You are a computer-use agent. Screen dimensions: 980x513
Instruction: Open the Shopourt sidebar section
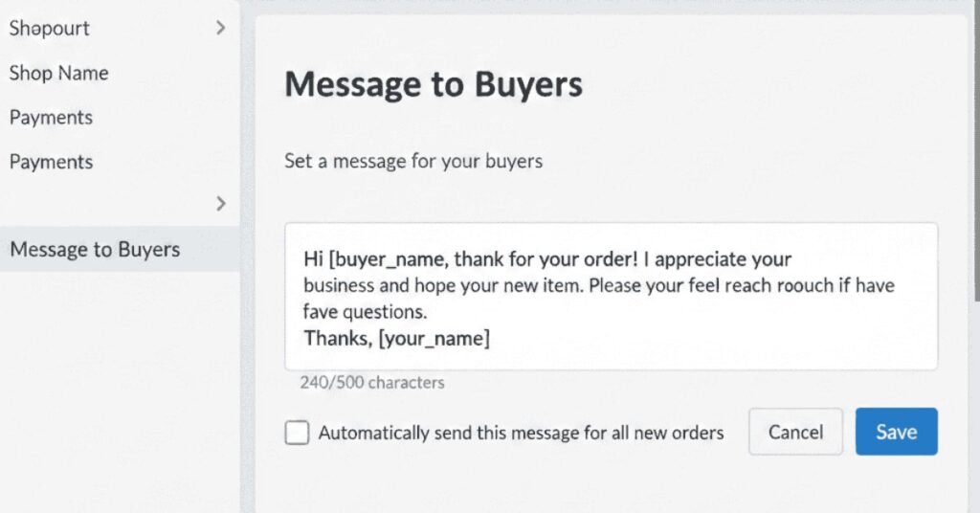coord(50,29)
